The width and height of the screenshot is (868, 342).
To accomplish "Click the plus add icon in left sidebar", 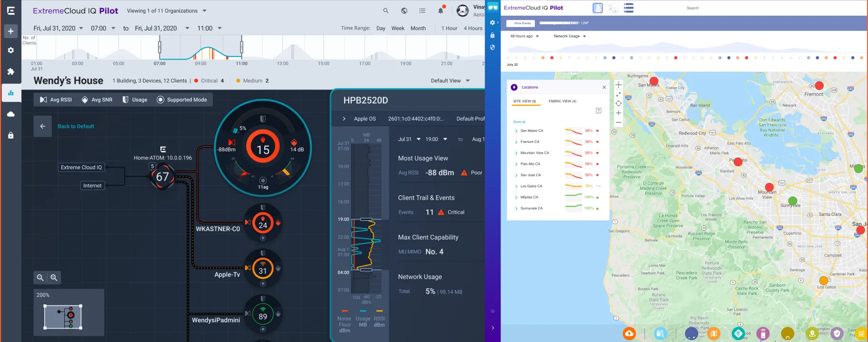I will (x=10, y=31).
